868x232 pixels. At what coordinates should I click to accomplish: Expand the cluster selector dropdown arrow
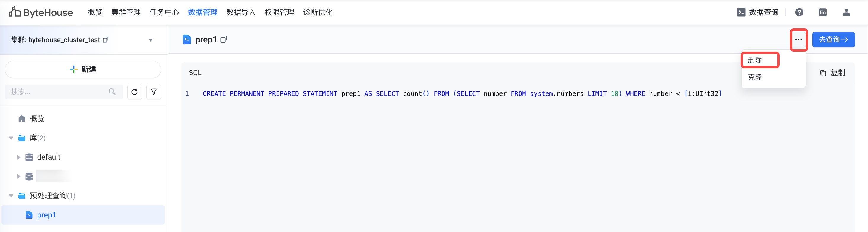pos(151,40)
